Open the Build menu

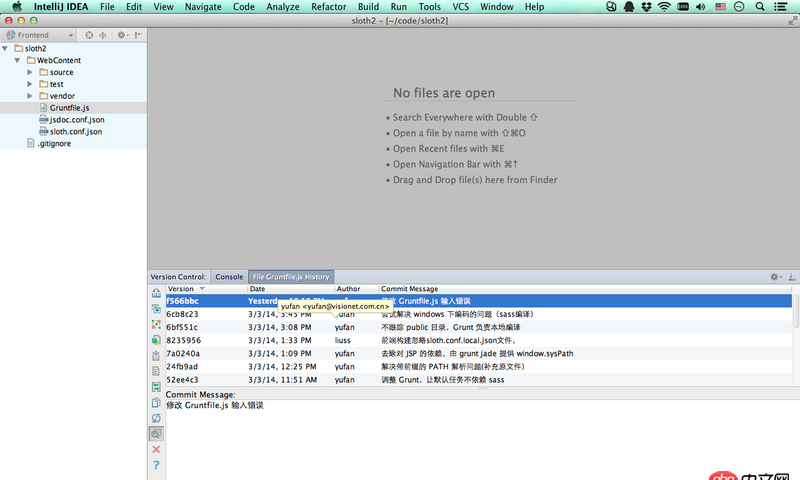point(368,7)
